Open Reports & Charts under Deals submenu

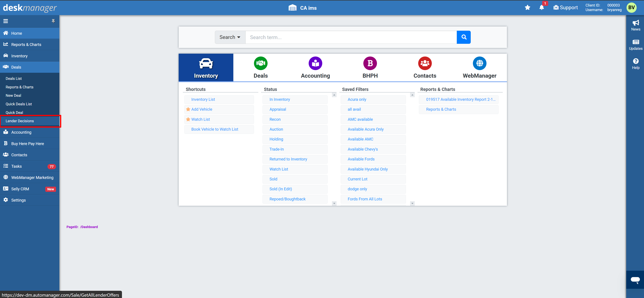click(30, 87)
